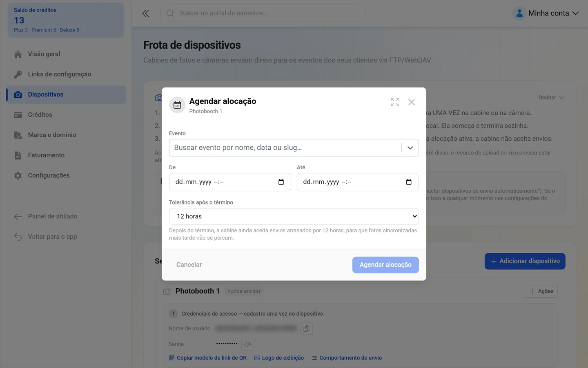Open the Ações menu for Photobooth 1
This screenshot has width=588, height=368.
click(x=541, y=291)
